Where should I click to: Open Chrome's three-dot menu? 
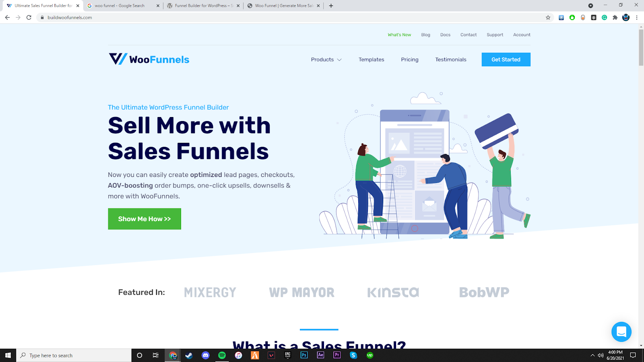pyautogui.click(x=637, y=17)
